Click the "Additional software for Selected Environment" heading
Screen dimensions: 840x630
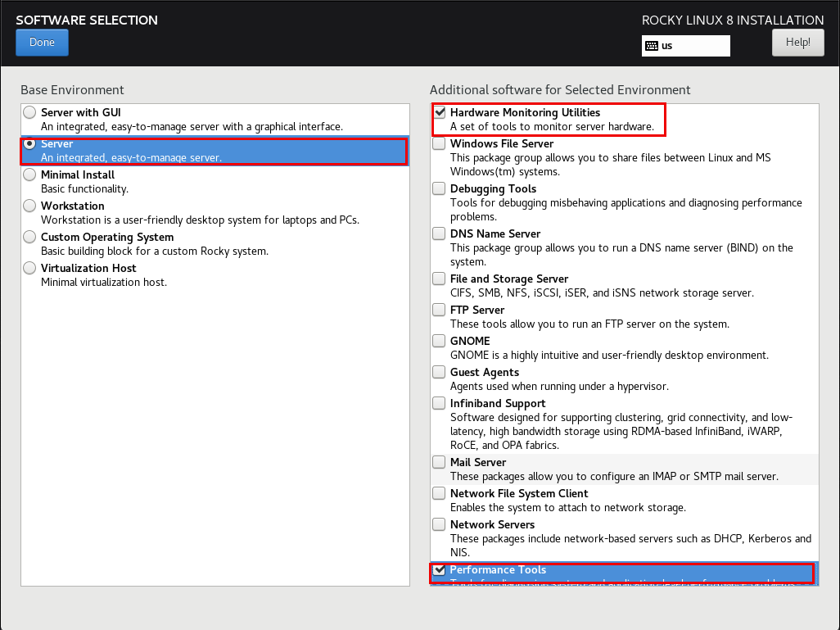pyautogui.click(x=560, y=89)
